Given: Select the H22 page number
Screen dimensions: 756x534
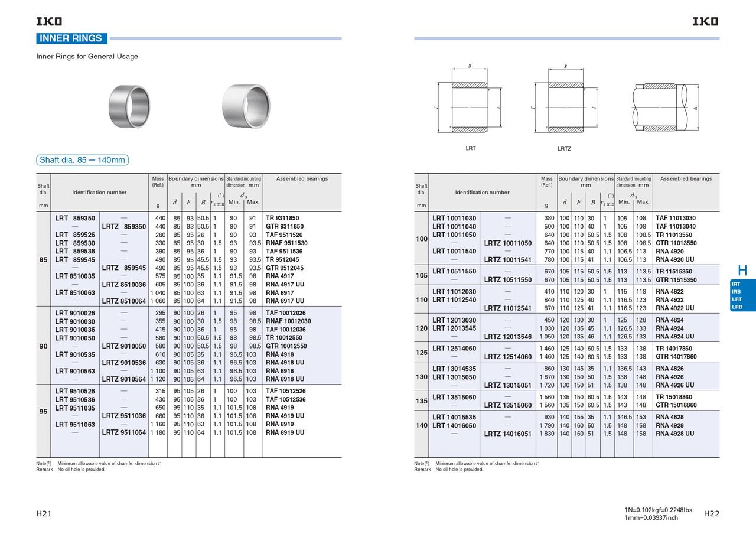Looking at the screenshot, I should [712, 514].
